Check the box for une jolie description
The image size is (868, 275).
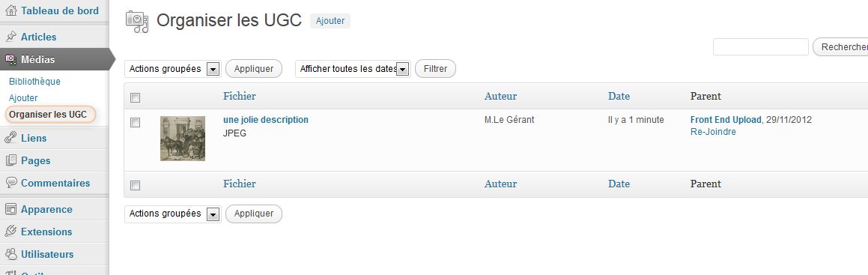[135, 122]
